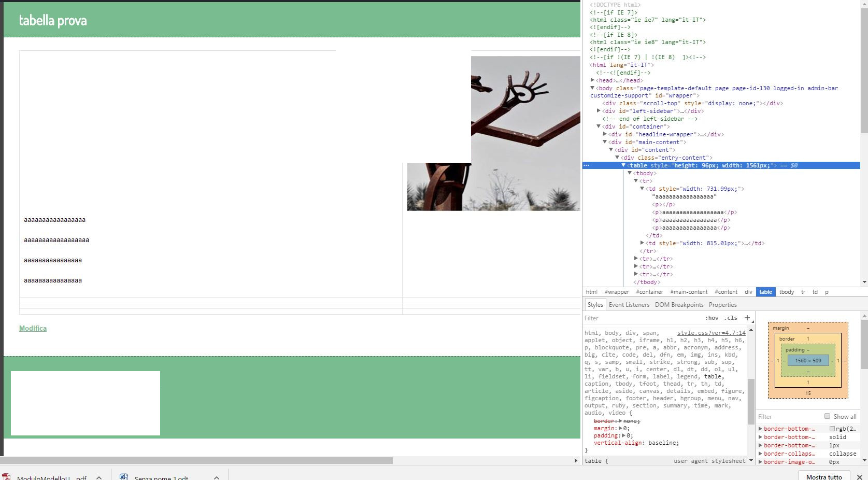Image resolution: width=868 pixels, height=480 pixels.
Task: Click the border-bottom-color rgb swatch
Action: (x=832, y=429)
